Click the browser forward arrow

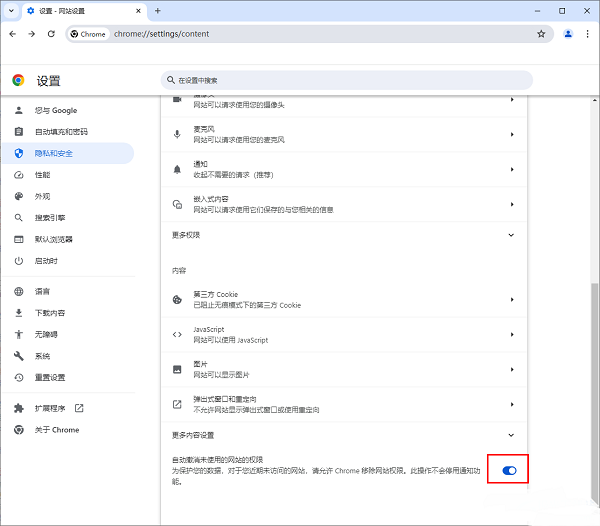[x=32, y=34]
